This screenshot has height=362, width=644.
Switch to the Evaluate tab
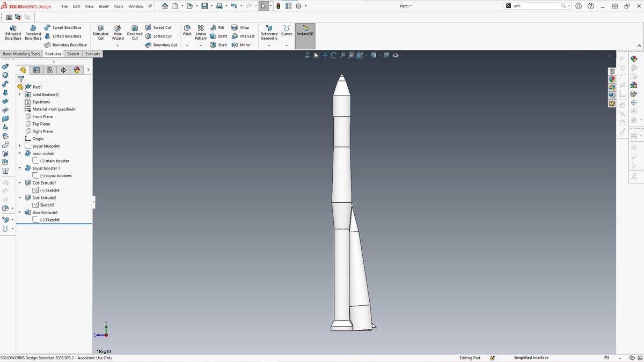click(92, 54)
